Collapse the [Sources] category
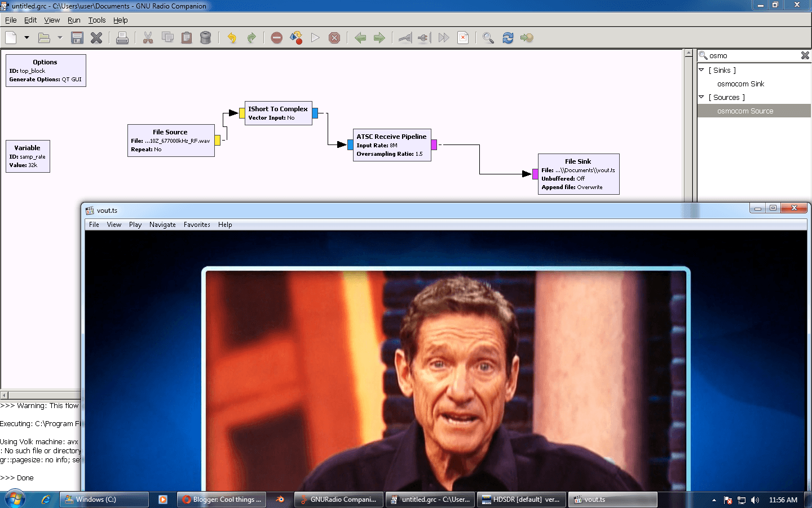 coord(701,97)
